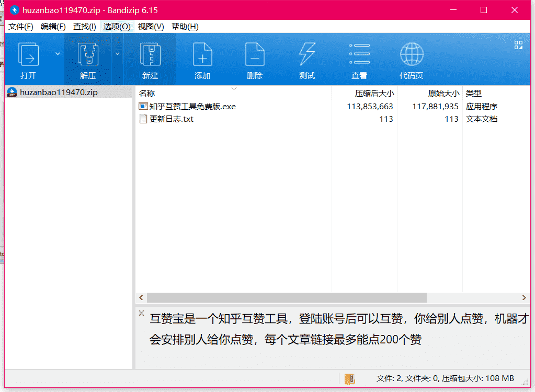Minimize the Bandizip window
This screenshot has height=392, width=535.
point(453,10)
